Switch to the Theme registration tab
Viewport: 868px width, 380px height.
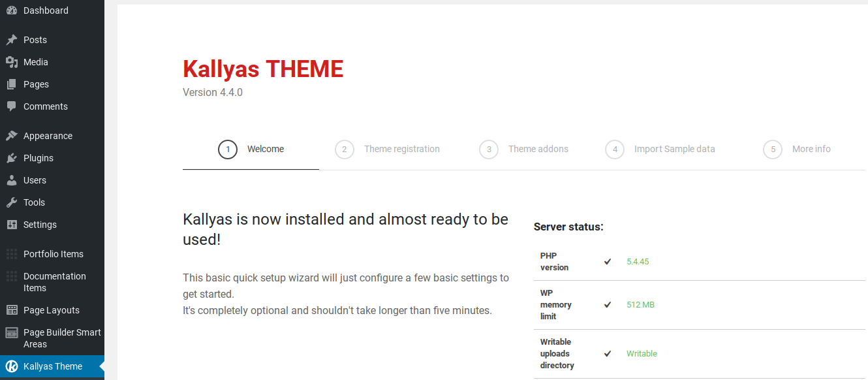click(x=387, y=150)
